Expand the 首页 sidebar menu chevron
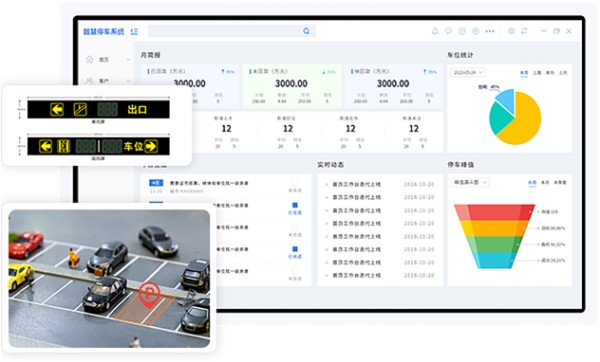This screenshot has width=600, height=362. tap(128, 60)
